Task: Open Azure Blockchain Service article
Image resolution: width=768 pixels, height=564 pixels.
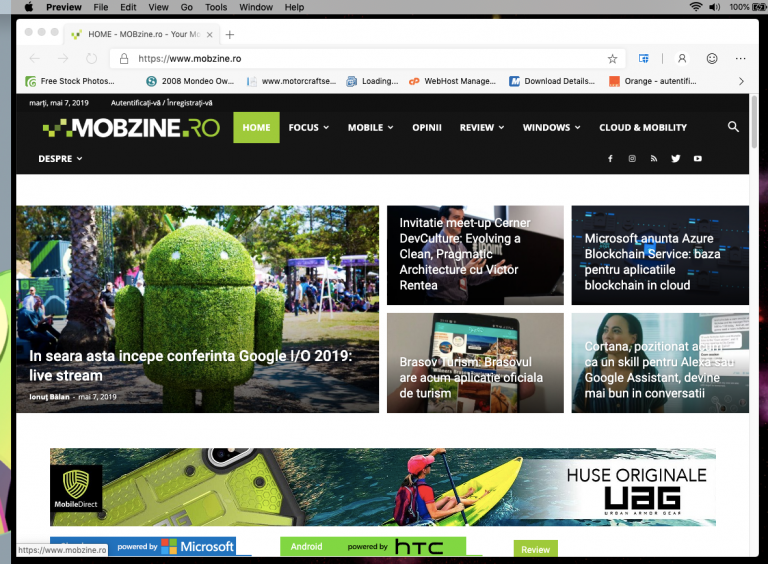Action: (x=660, y=255)
